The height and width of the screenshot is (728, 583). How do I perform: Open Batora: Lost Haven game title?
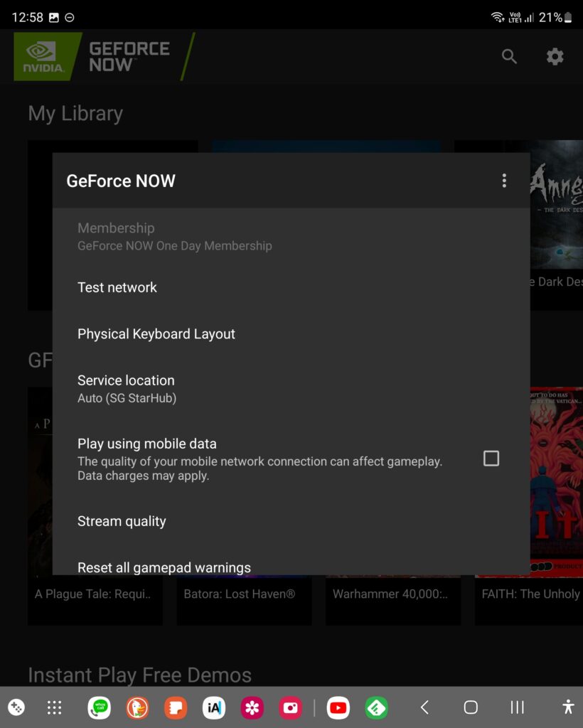click(239, 594)
